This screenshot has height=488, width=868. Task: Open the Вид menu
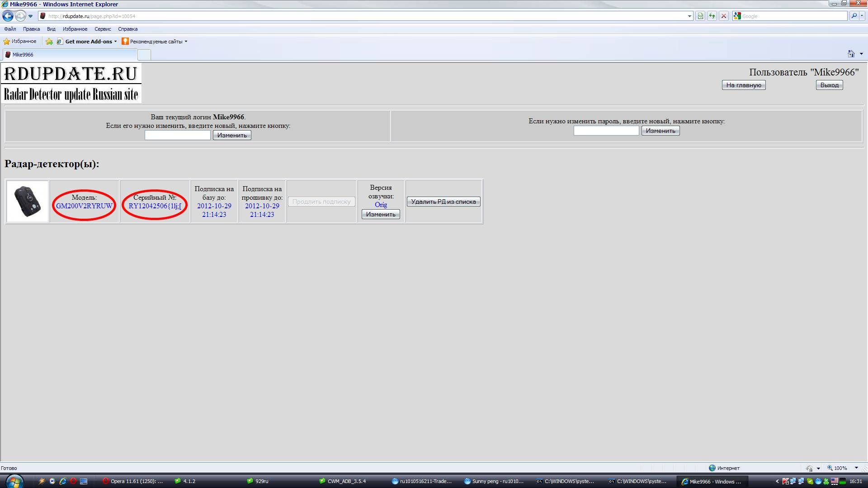[x=51, y=29]
